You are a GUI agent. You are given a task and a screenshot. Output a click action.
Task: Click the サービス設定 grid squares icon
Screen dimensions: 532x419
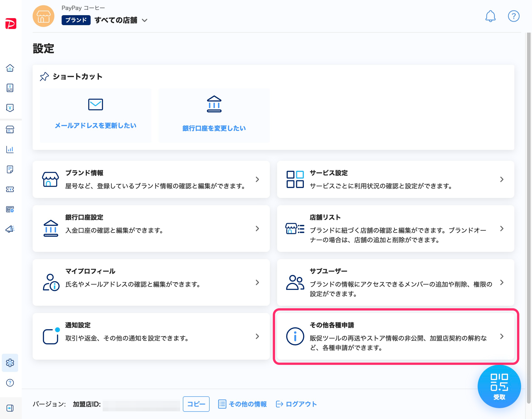(x=295, y=179)
